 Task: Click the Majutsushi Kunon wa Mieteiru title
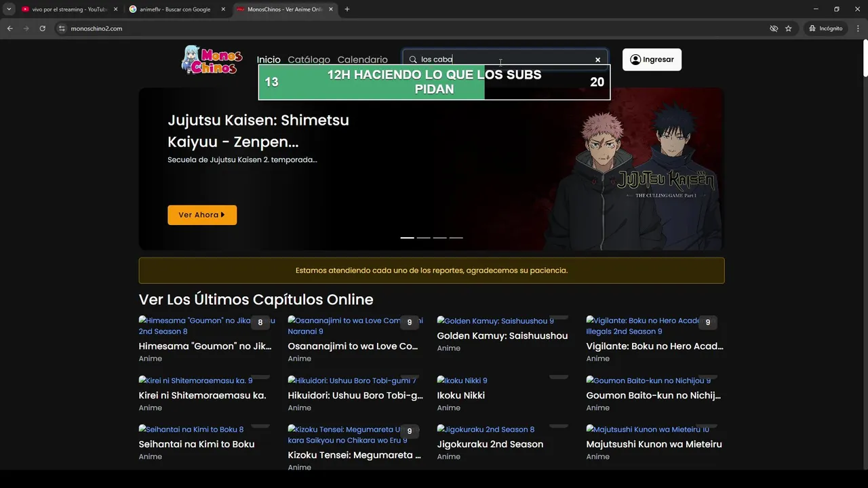(654, 444)
